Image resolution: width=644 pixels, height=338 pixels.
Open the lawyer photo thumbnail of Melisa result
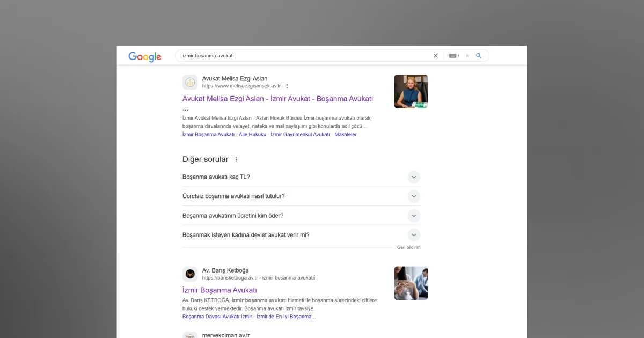tap(411, 91)
